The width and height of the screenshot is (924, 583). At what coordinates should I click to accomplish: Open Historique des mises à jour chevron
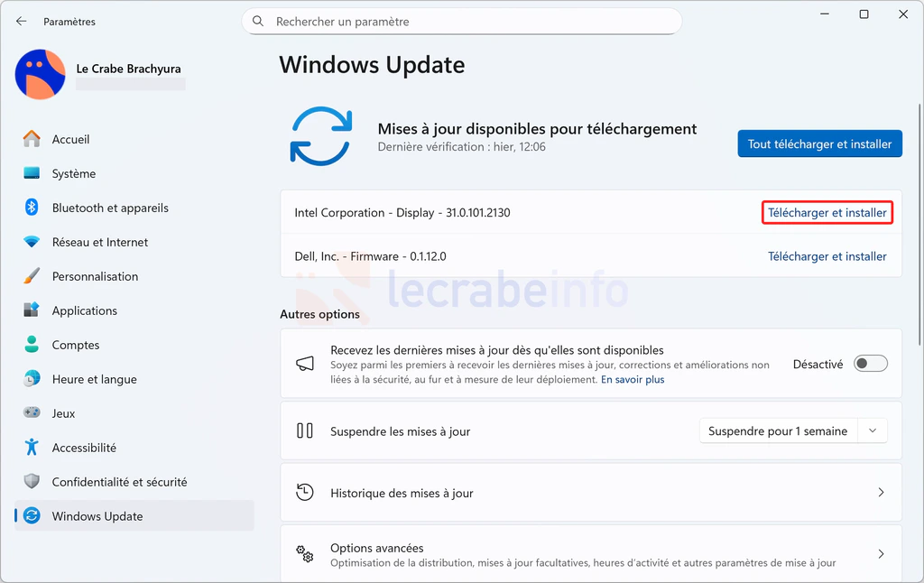coord(881,493)
